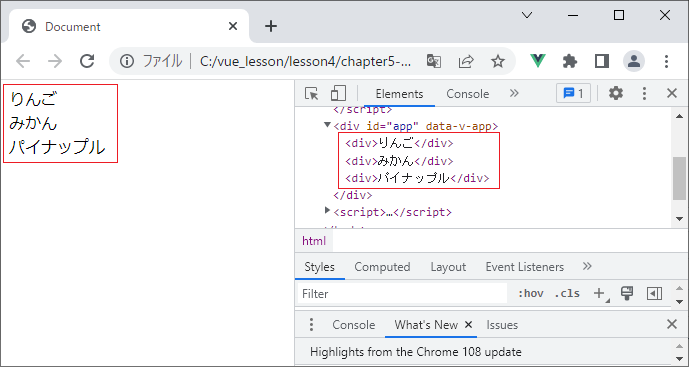Open the Vue devtools extension icon
Image resolution: width=689 pixels, height=367 pixels.
point(538,61)
